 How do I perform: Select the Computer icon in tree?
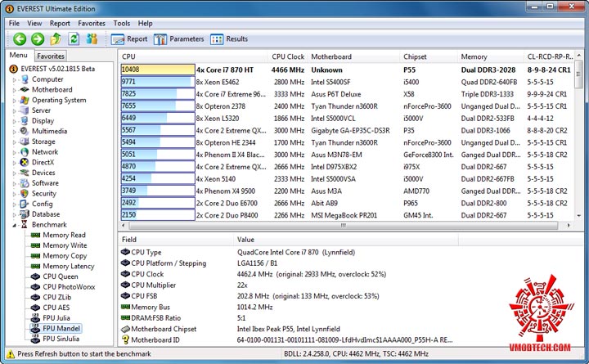[25, 79]
